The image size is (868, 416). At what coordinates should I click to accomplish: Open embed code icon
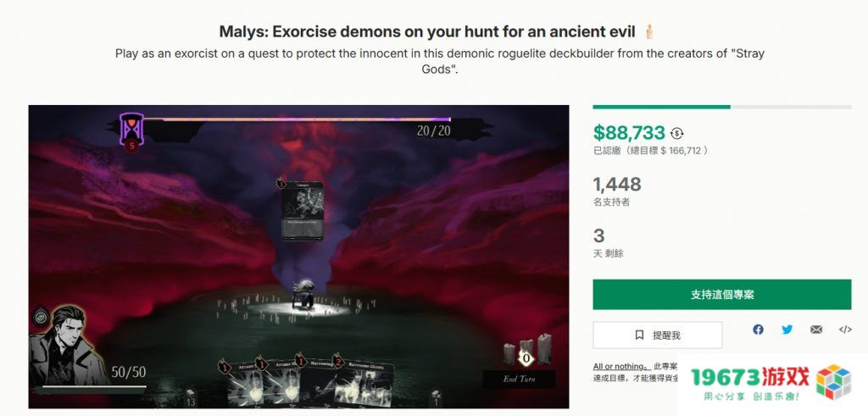tap(845, 330)
